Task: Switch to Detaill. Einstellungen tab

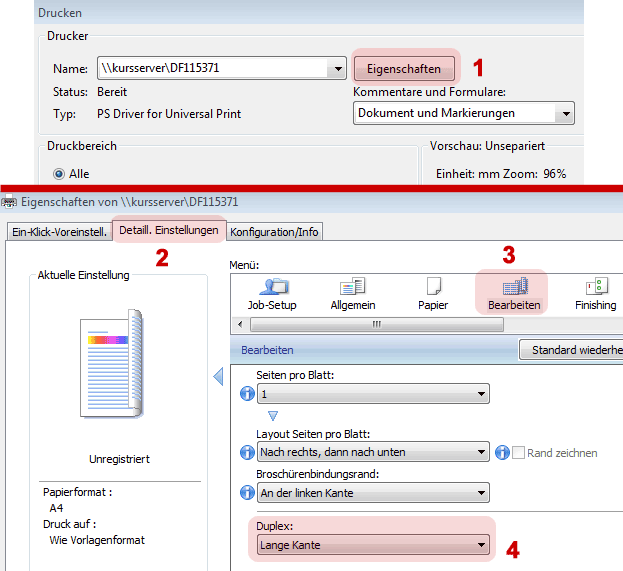Action: coord(168,230)
